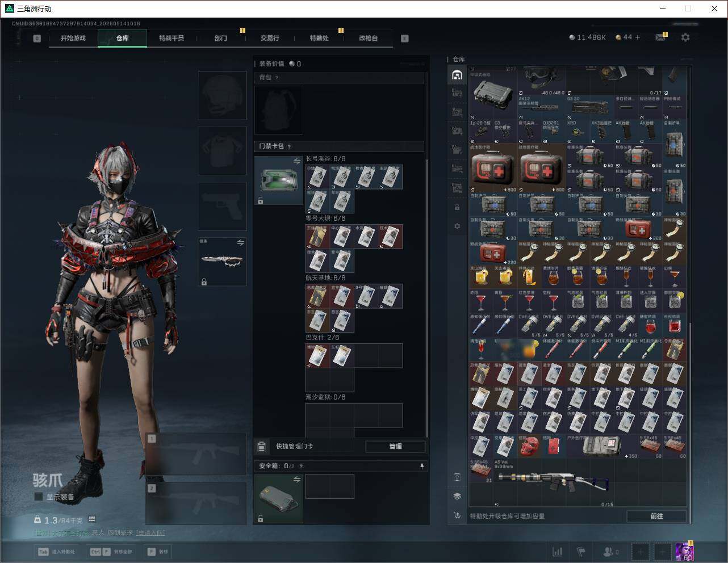Open the fourth storage box in warehouse sidebar
The image size is (728, 563).
point(457,131)
